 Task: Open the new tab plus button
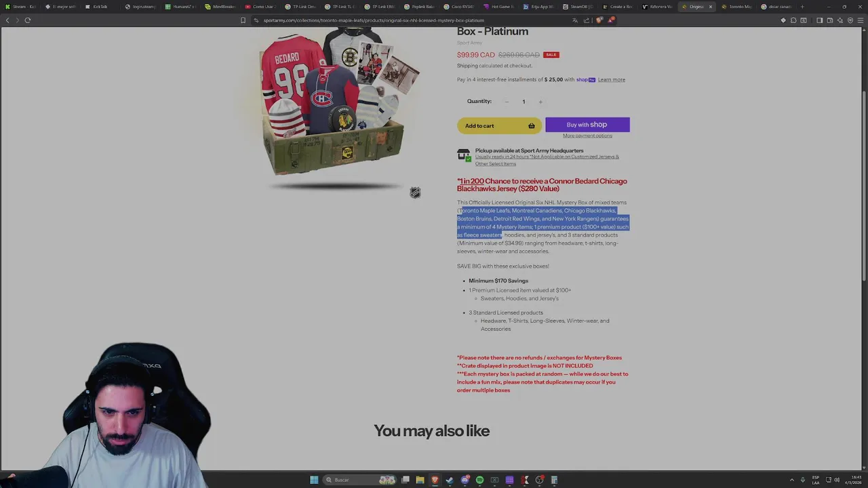pos(802,7)
